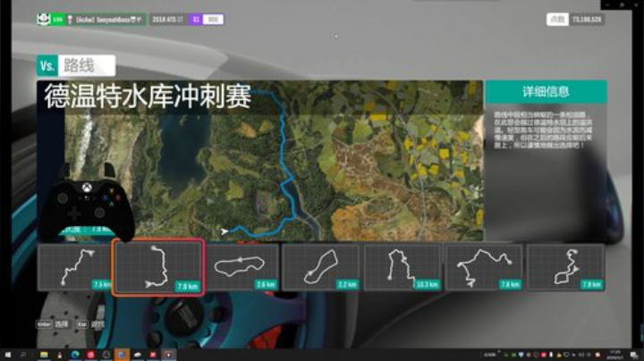Click the green player level badge
Screen dimensions: 644x361
pyautogui.click(x=58, y=20)
